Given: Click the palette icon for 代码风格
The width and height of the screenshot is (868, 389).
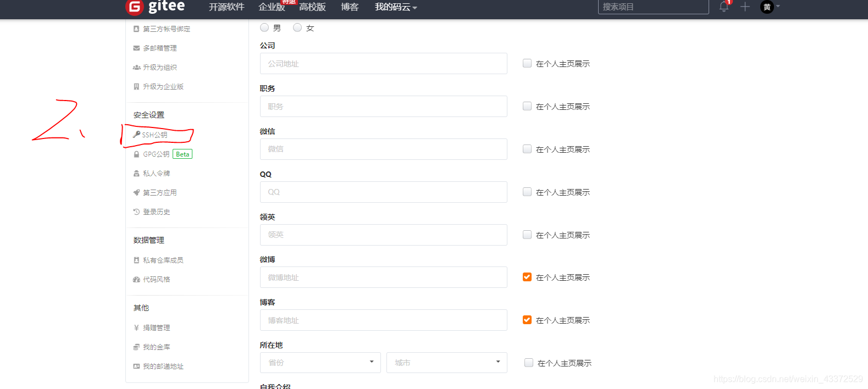Looking at the screenshot, I should coord(136,279).
